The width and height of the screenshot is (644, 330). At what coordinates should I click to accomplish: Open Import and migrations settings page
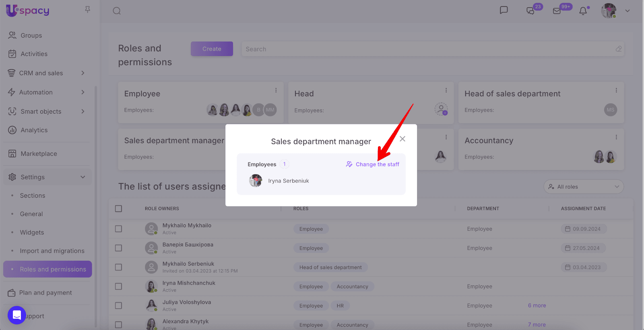52,251
